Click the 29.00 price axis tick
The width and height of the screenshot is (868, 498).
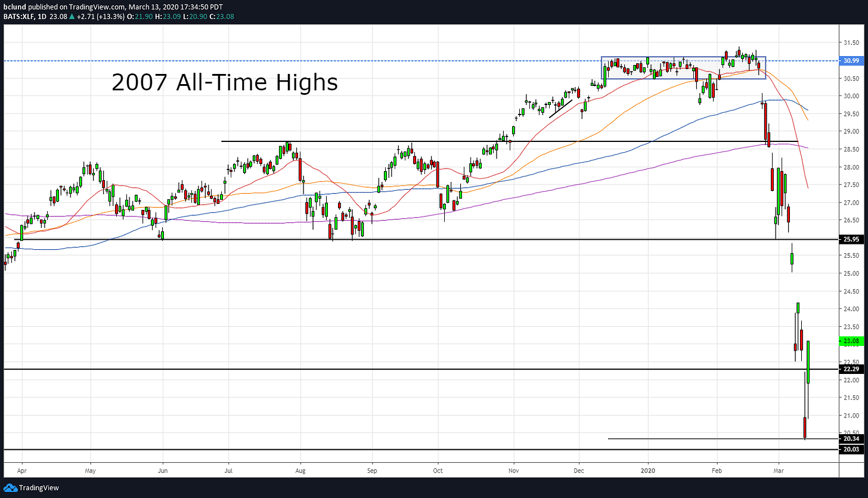tap(851, 131)
